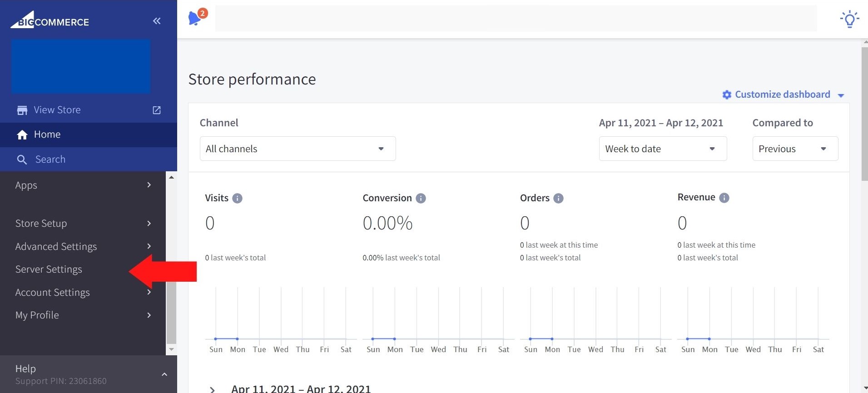Click the Visits info icon

(237, 199)
